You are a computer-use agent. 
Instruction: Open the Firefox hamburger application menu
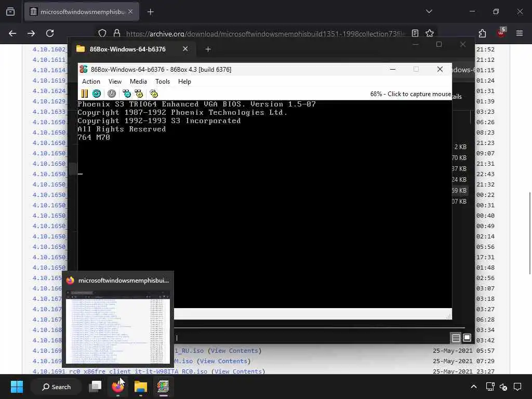coord(520,33)
